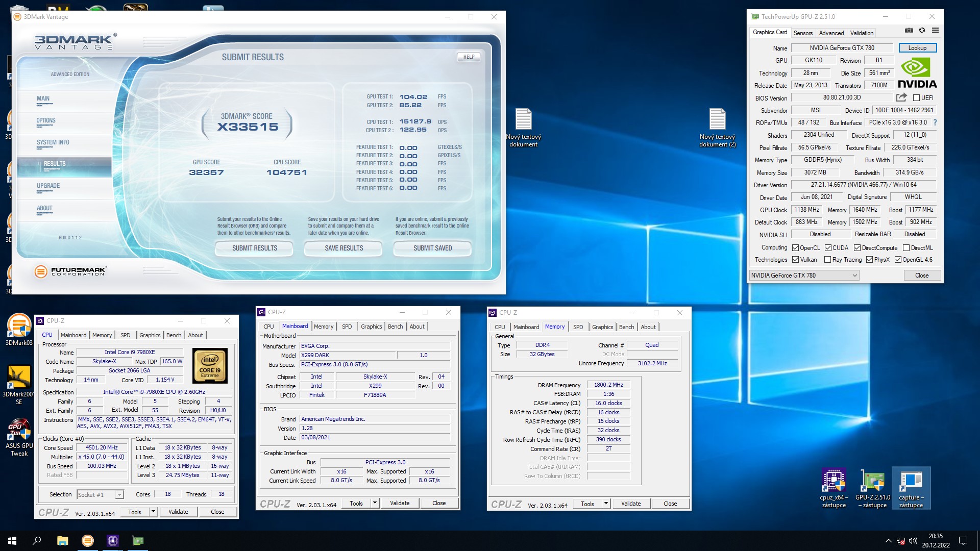
Task: Open 'Nový textový dokument (2)' file icon
Action: [x=717, y=128]
